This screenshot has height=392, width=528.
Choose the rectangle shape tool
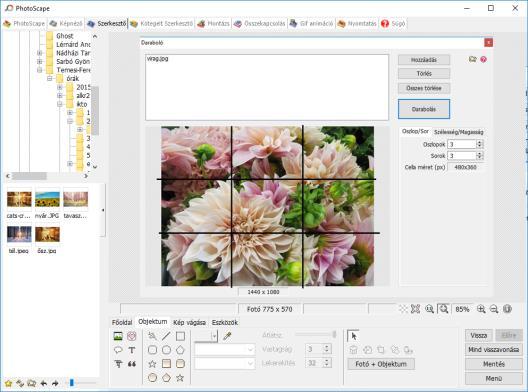pos(180,336)
